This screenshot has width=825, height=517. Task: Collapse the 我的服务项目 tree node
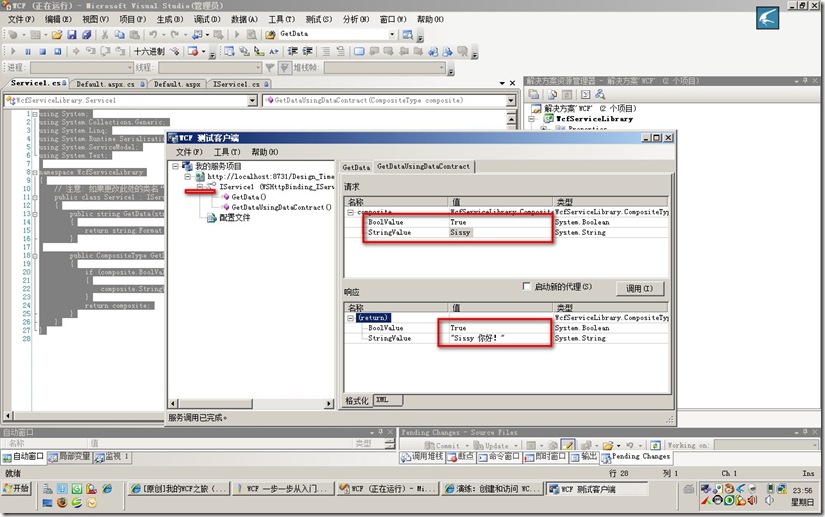(176, 166)
